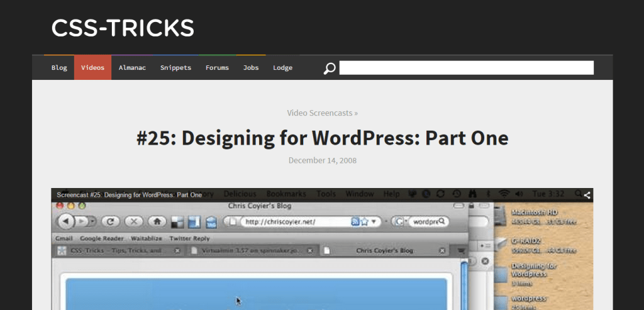Follow the Video Screencasts » breadcrumb
The image size is (644, 310).
[x=323, y=113]
